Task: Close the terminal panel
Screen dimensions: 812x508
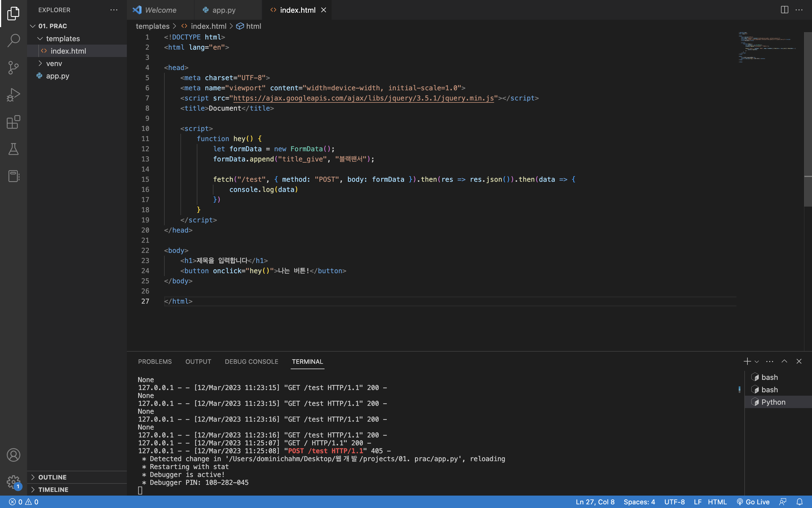Action: point(799,362)
